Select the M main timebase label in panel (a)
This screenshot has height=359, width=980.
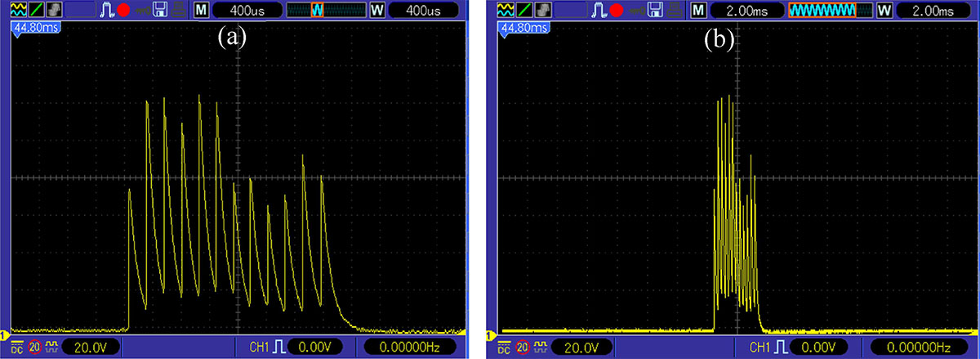pyautogui.click(x=201, y=11)
